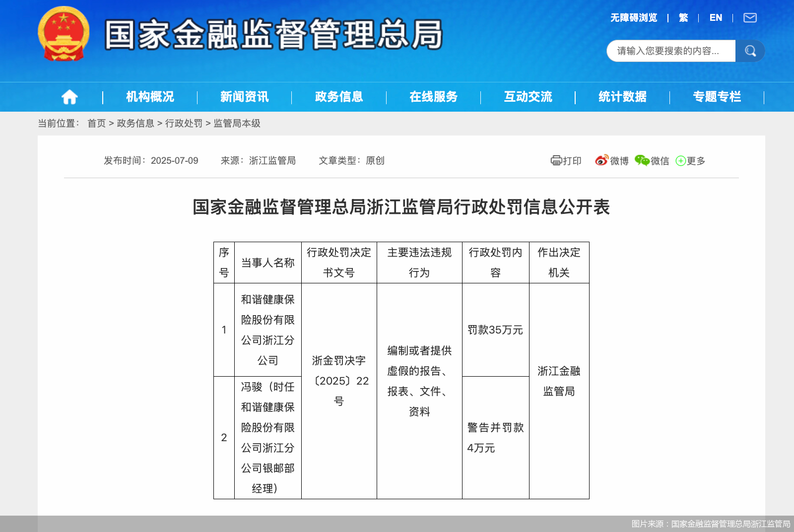Click the violation cell 编制或者提供虚假的报告
This screenshot has width=794, height=532.
click(x=419, y=381)
